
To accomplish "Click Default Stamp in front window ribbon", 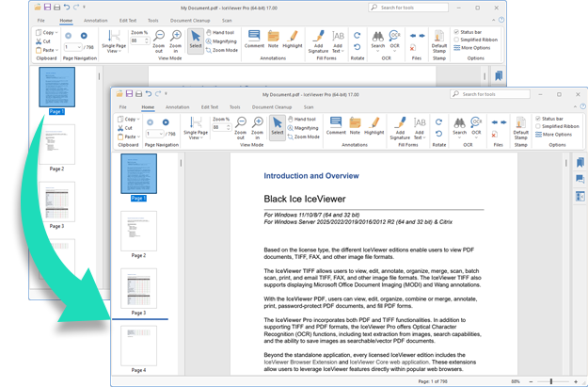I will coord(520,126).
